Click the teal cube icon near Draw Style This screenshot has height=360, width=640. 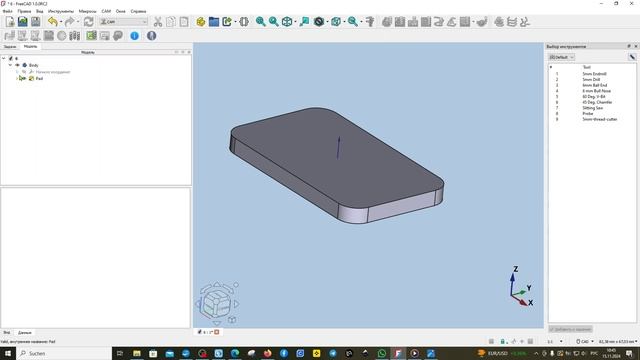click(336, 22)
